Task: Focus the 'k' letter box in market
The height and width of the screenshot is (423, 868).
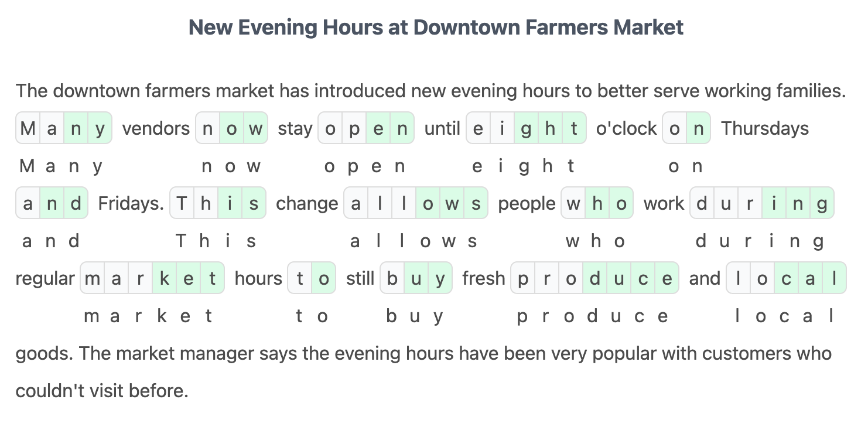Action: tap(164, 278)
